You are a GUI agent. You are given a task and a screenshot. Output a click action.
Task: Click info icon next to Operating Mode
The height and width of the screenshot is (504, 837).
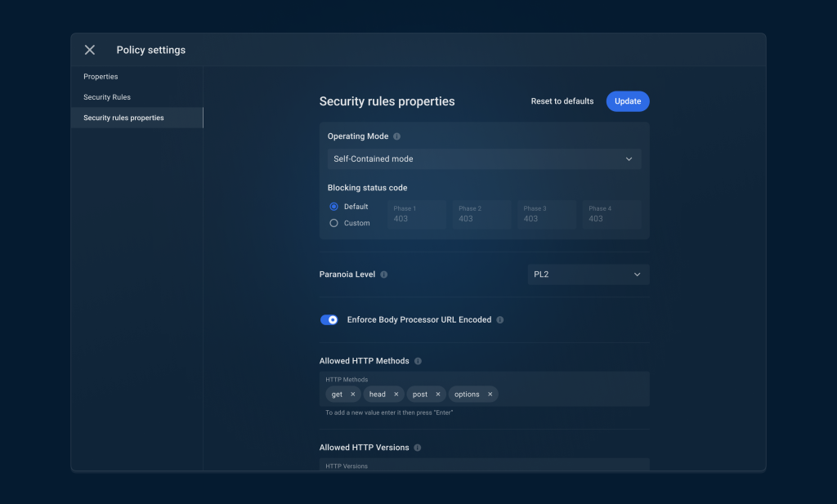click(396, 136)
